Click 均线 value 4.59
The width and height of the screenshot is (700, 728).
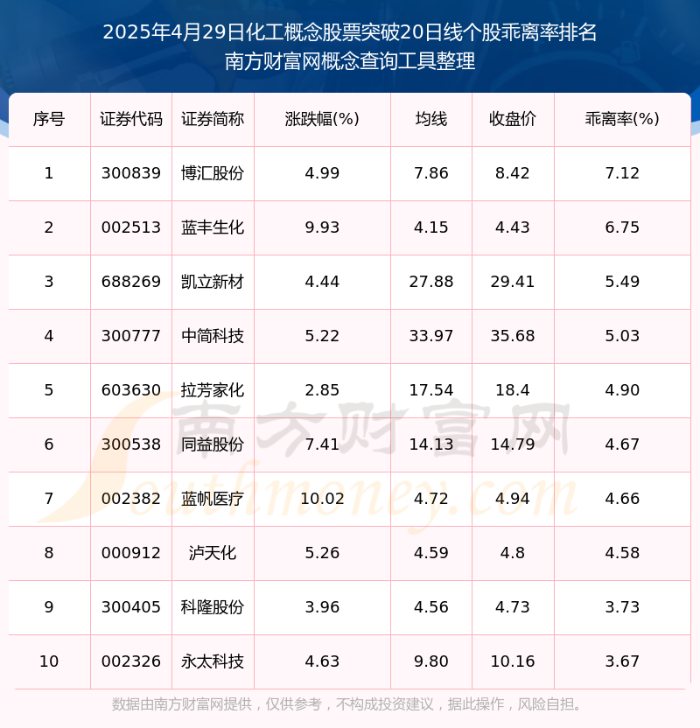click(431, 553)
